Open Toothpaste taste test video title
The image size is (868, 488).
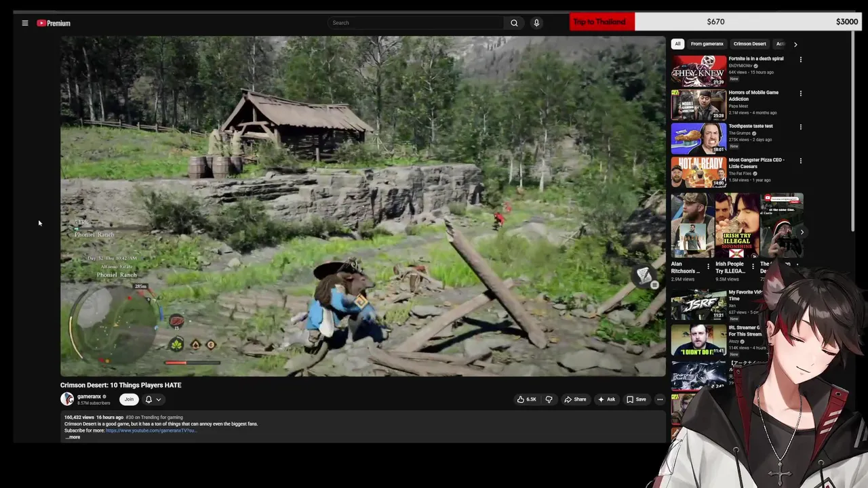pyautogui.click(x=751, y=126)
